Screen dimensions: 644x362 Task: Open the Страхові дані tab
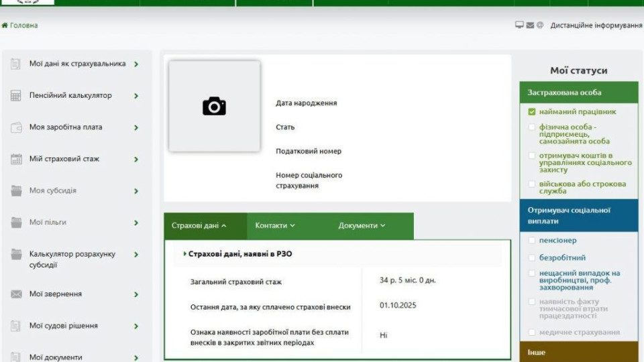pos(205,226)
